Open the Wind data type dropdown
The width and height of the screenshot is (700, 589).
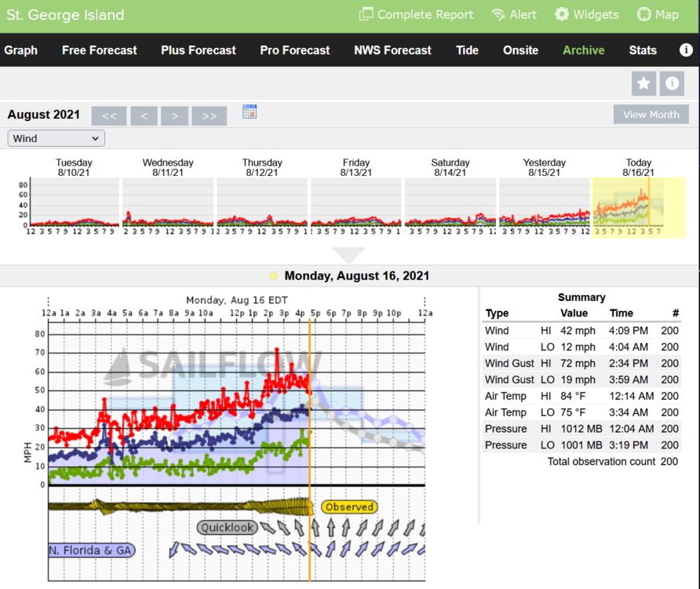pyautogui.click(x=57, y=138)
